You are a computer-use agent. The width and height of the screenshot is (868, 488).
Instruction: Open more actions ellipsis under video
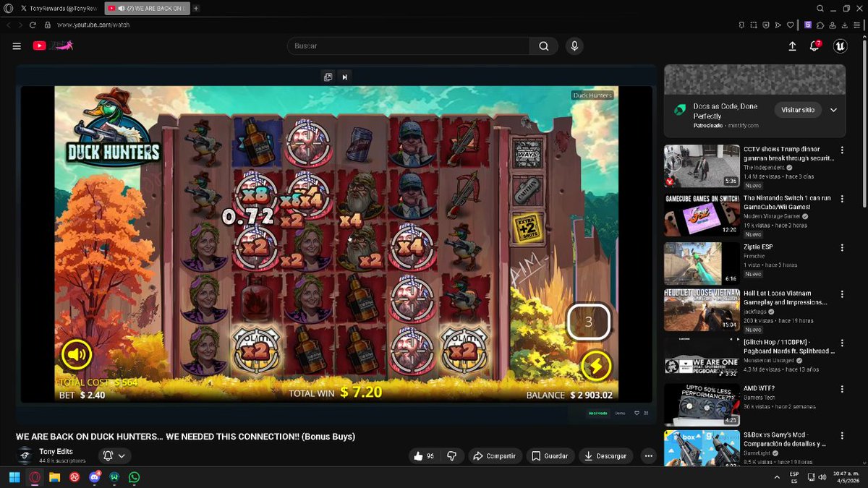(x=648, y=456)
